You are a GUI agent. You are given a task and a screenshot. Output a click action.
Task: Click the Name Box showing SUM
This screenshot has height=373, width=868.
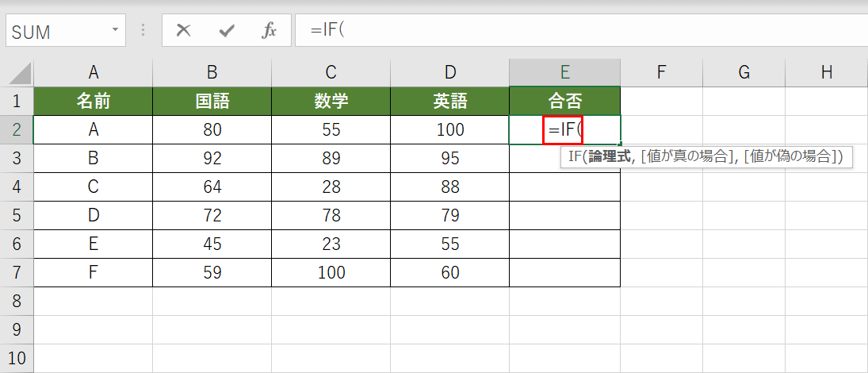tap(55, 31)
